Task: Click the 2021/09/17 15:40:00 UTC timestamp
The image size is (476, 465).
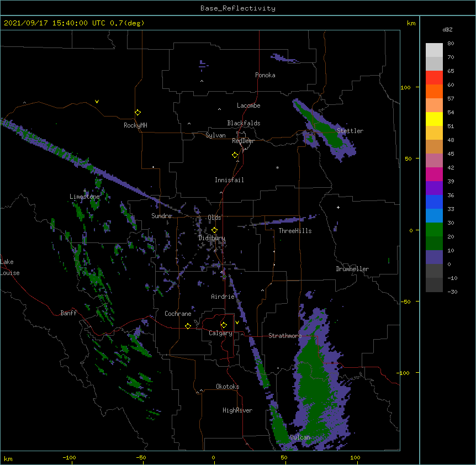Action: [55, 23]
